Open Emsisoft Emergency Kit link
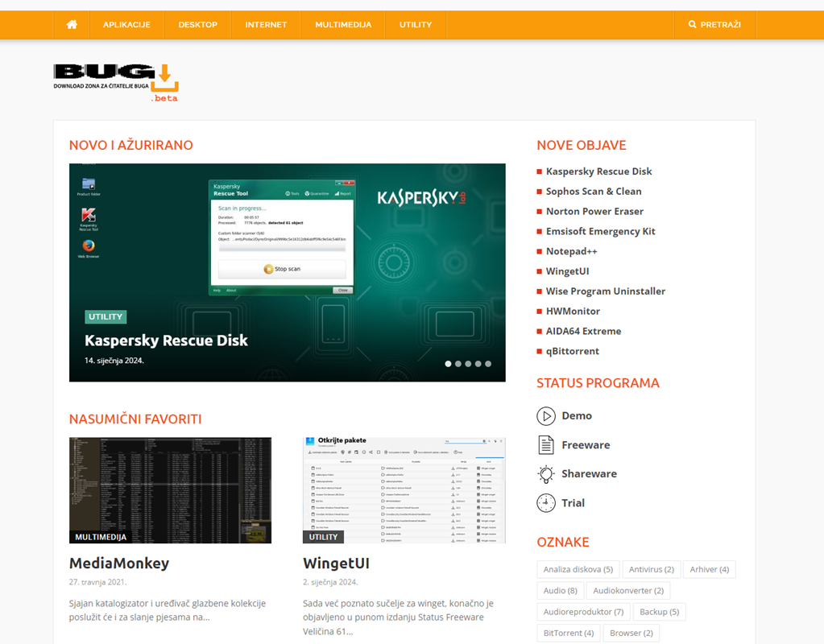Screen dimensions: 824x644 [x=601, y=231]
